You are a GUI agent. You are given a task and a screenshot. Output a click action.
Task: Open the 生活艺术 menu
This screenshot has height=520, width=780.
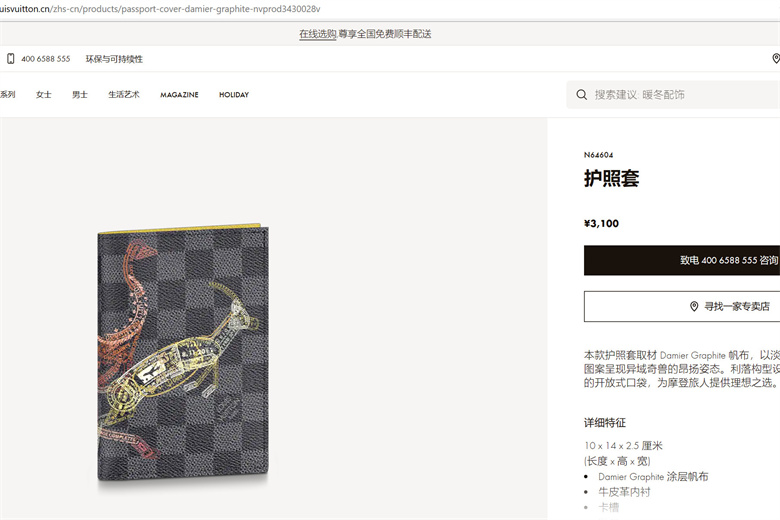point(124,95)
